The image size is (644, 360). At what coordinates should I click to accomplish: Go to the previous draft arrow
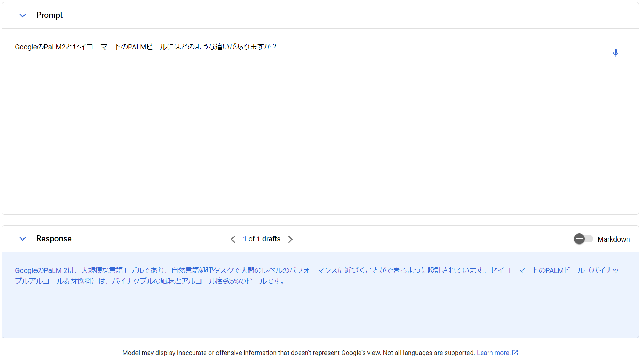[233, 239]
